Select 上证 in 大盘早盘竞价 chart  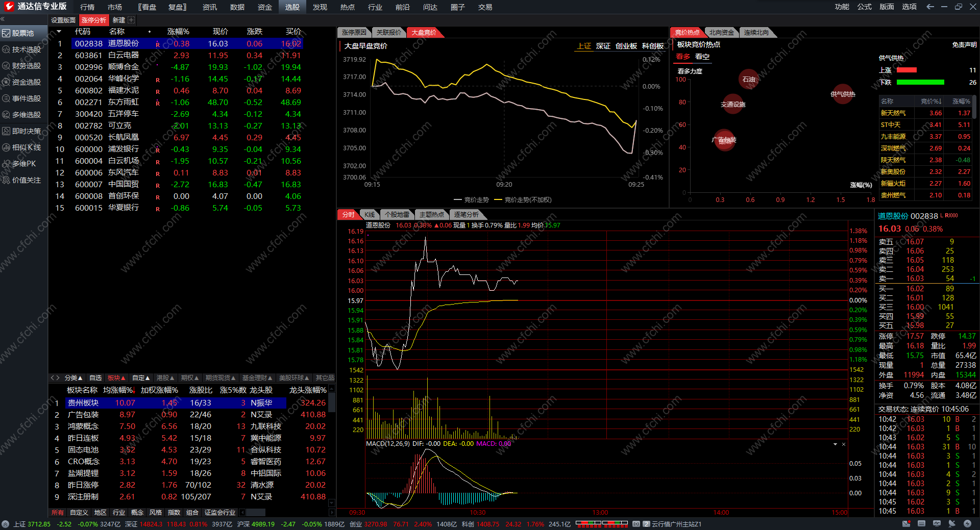(584, 46)
